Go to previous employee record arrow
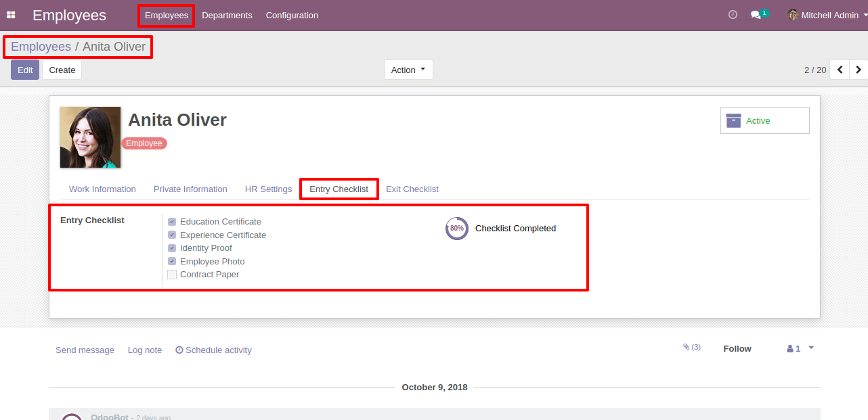868x420 pixels. pos(840,70)
